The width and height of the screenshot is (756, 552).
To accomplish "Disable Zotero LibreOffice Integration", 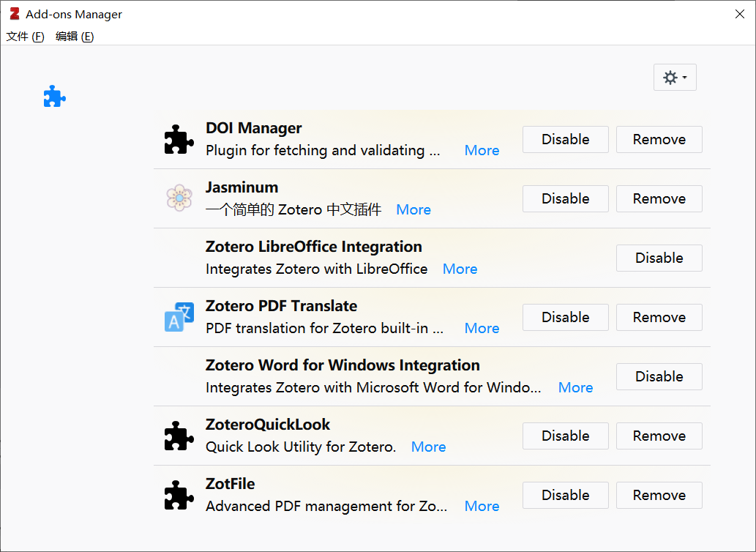I will [659, 258].
